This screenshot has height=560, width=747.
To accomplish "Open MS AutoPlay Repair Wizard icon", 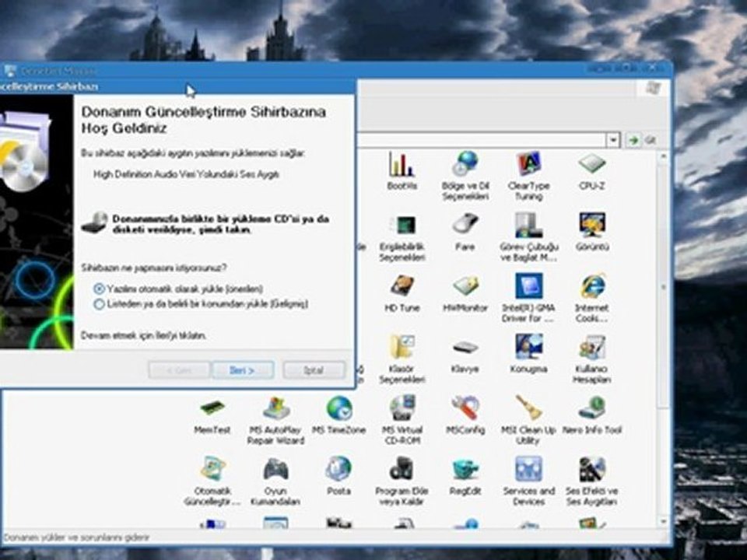I will pyautogui.click(x=275, y=408).
